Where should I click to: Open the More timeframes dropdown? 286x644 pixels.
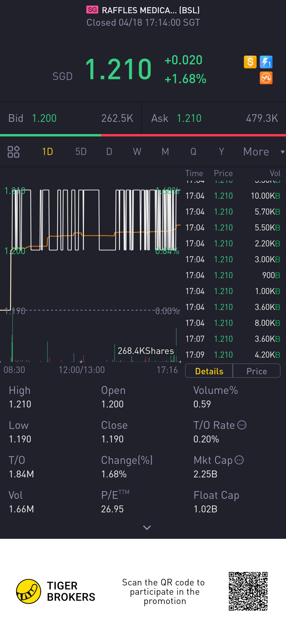(x=264, y=152)
